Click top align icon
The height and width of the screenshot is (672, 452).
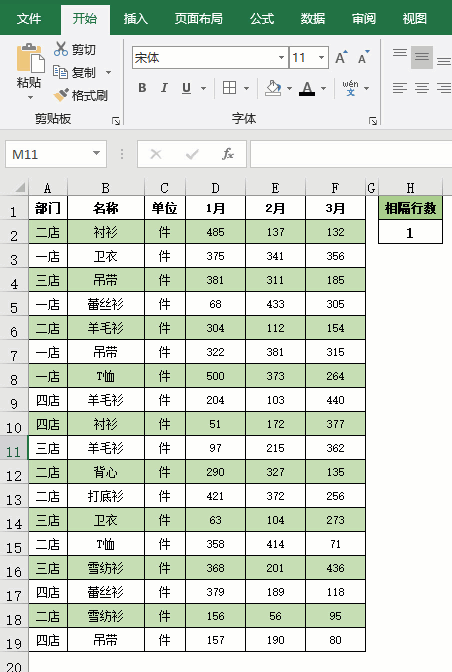pyautogui.click(x=400, y=53)
